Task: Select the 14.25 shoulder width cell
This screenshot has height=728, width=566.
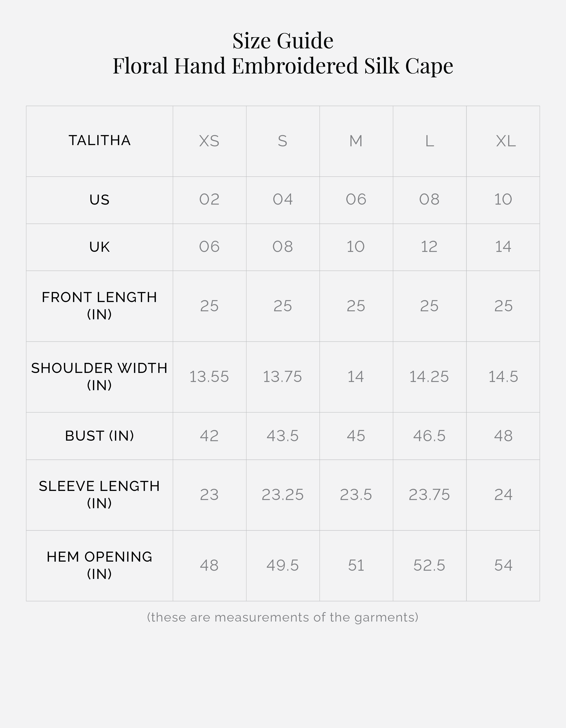Action: (429, 377)
